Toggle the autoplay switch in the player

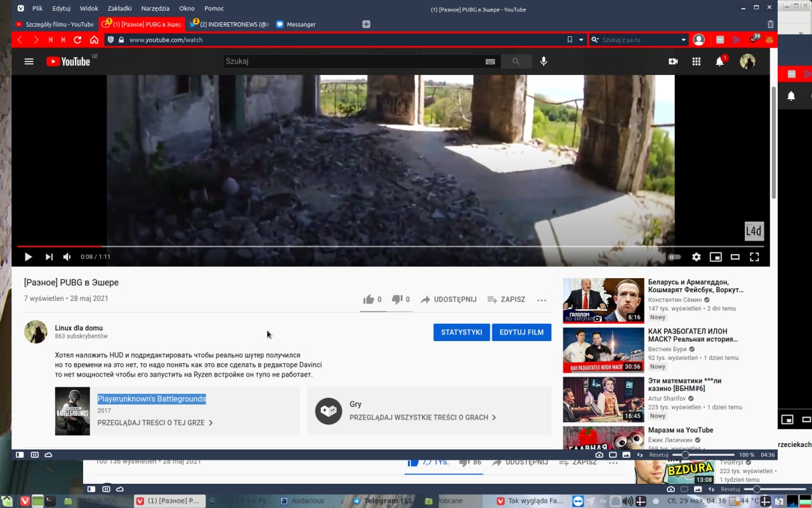pyautogui.click(x=674, y=257)
